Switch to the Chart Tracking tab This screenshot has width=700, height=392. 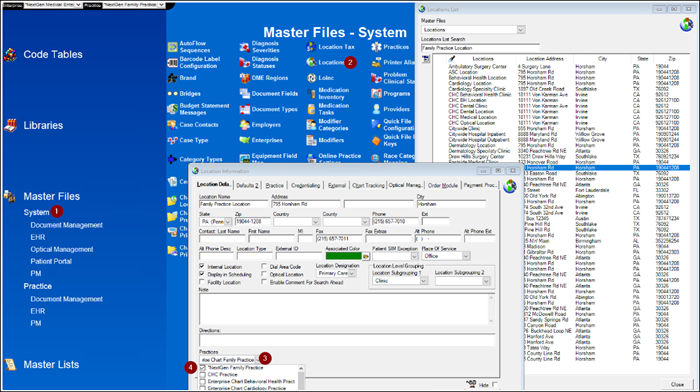pyautogui.click(x=368, y=185)
